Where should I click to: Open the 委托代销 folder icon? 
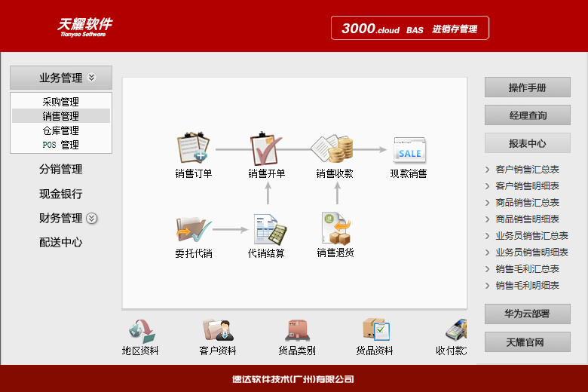(x=194, y=230)
